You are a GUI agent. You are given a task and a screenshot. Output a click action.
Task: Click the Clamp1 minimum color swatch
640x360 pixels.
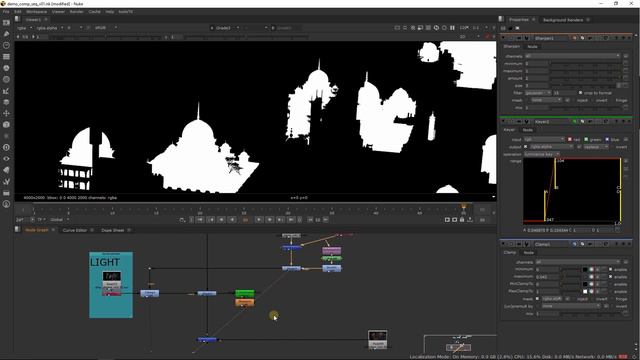pos(584,269)
